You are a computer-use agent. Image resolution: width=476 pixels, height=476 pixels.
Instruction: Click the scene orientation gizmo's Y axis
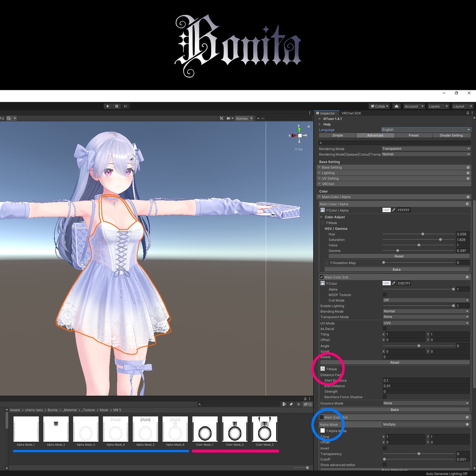(x=300, y=129)
